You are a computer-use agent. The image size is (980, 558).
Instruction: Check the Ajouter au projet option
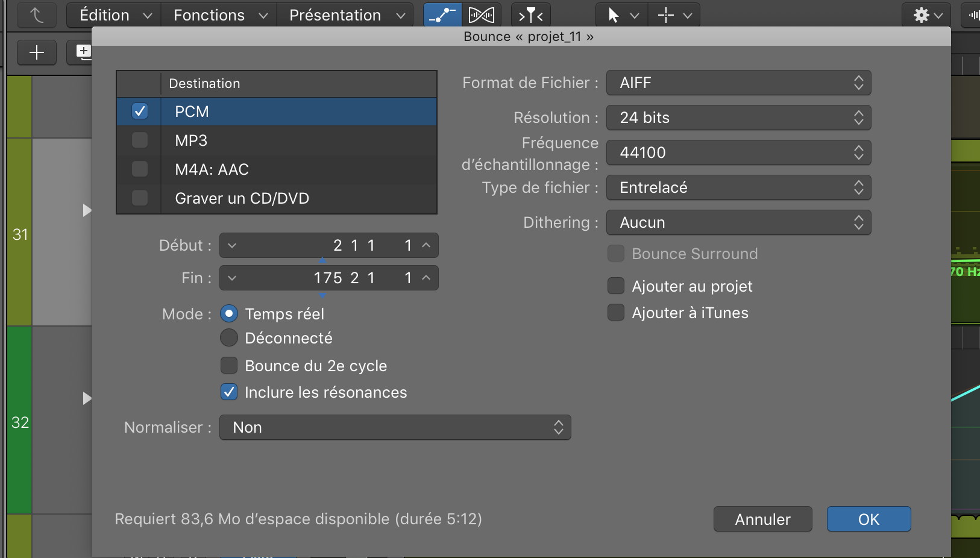click(x=616, y=286)
